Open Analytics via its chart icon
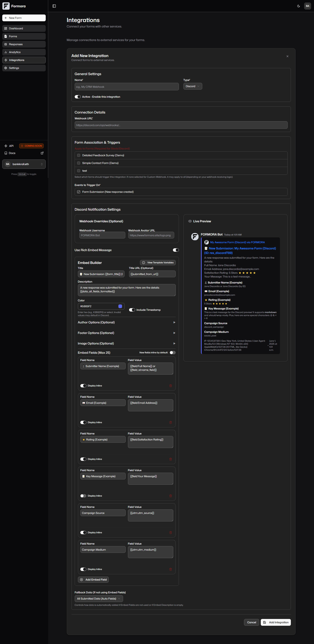 (x=6, y=52)
